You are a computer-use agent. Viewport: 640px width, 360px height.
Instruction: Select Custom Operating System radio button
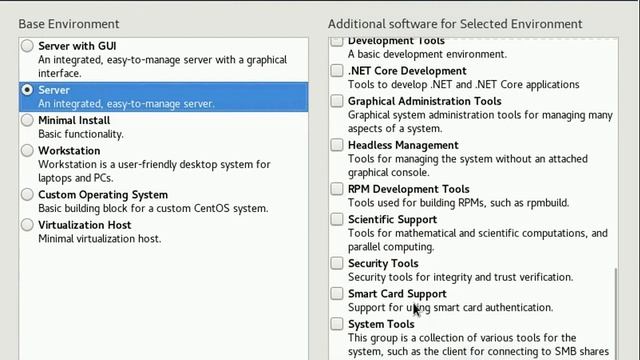pyautogui.click(x=27, y=194)
